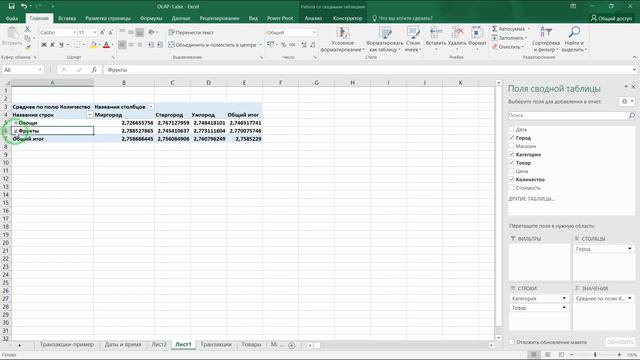Click the Автосумма button

509,29
